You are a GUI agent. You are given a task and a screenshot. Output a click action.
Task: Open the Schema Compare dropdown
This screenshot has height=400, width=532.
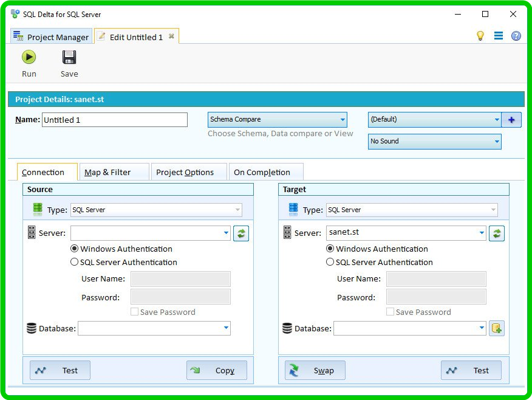[x=277, y=120]
